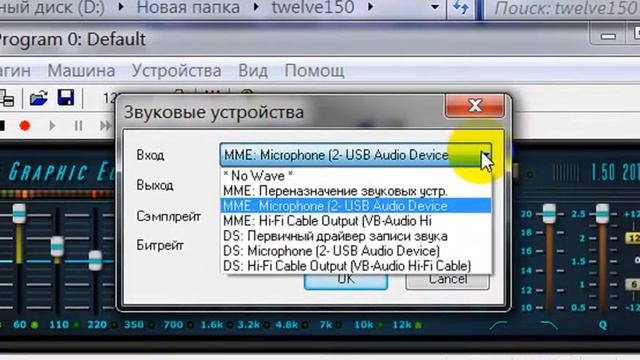This screenshot has width=640, height=360.
Task: Click the 60 Hz equalizer fader knob
Action: 19,213
